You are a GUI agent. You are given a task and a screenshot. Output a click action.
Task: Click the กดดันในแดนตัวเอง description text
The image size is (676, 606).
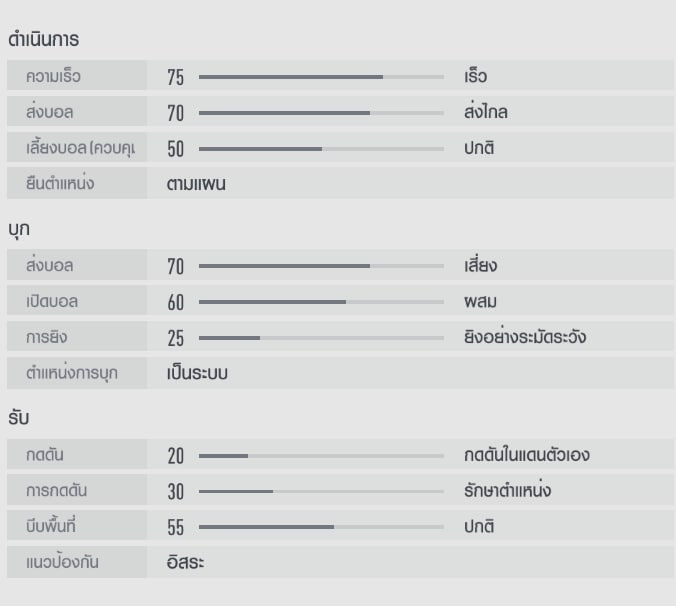[527, 455]
